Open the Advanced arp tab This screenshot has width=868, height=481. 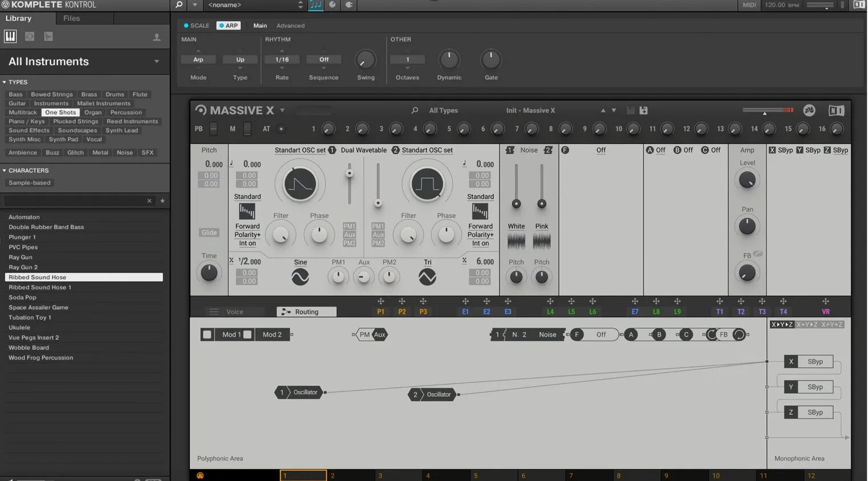point(290,26)
